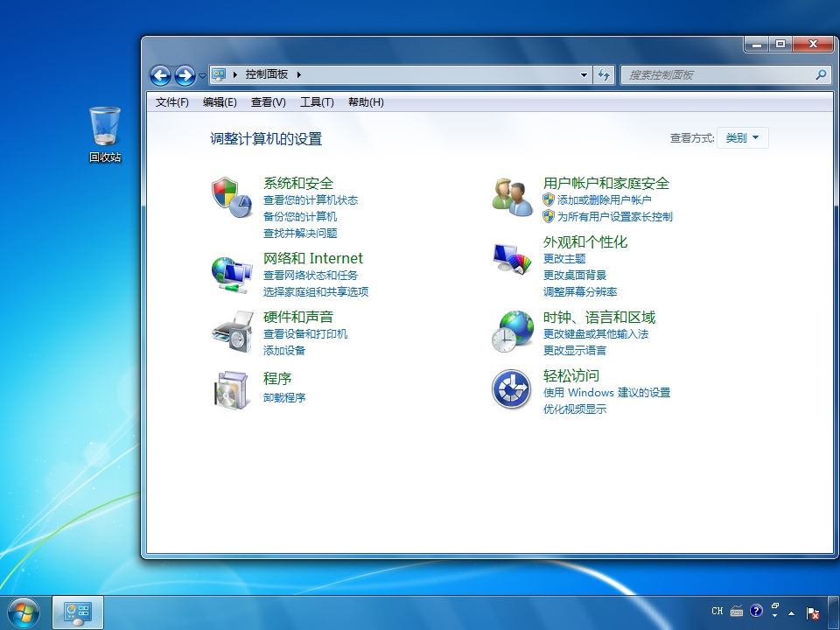The image size is (840, 630).
Task: Click the 网络和 Internet heading link
Action: (313, 258)
